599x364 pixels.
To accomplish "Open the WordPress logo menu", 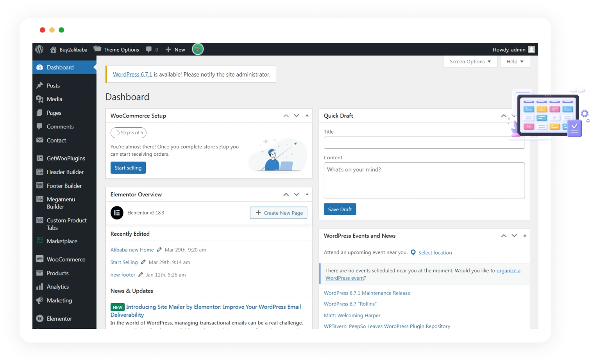I will click(39, 50).
